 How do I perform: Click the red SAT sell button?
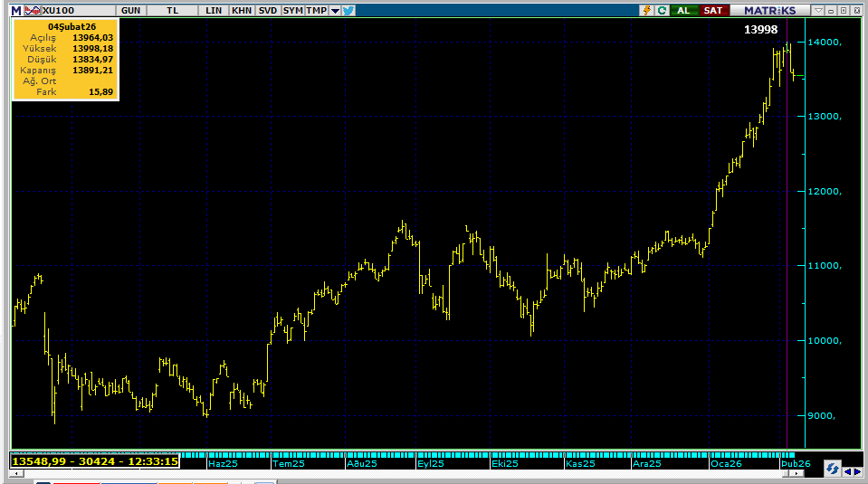(x=713, y=10)
